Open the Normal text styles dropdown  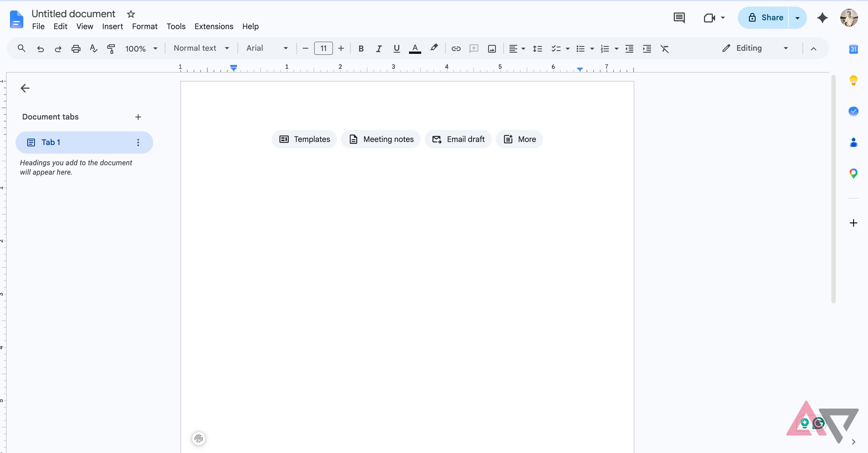[x=201, y=48]
